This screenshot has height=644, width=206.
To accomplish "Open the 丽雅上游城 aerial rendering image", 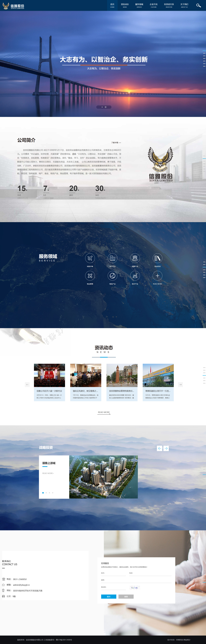I will click(104, 477).
